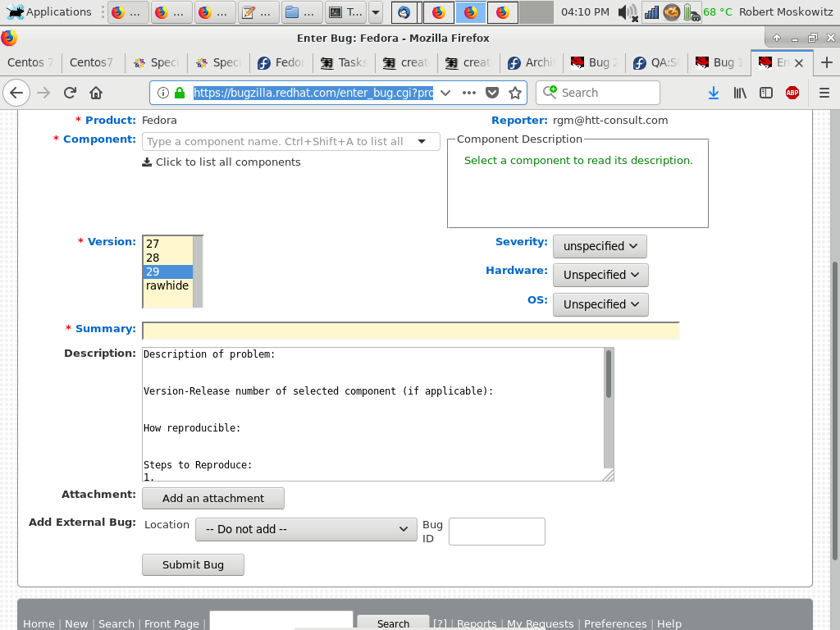Go back to the previous page
The image size is (840, 630).
tap(16, 93)
